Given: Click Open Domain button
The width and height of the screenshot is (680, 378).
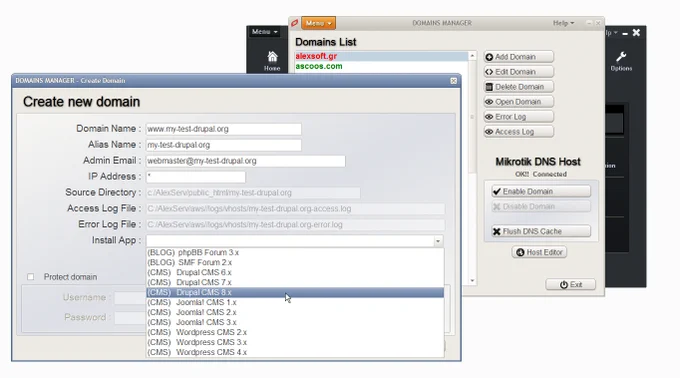Looking at the screenshot, I should point(519,102).
